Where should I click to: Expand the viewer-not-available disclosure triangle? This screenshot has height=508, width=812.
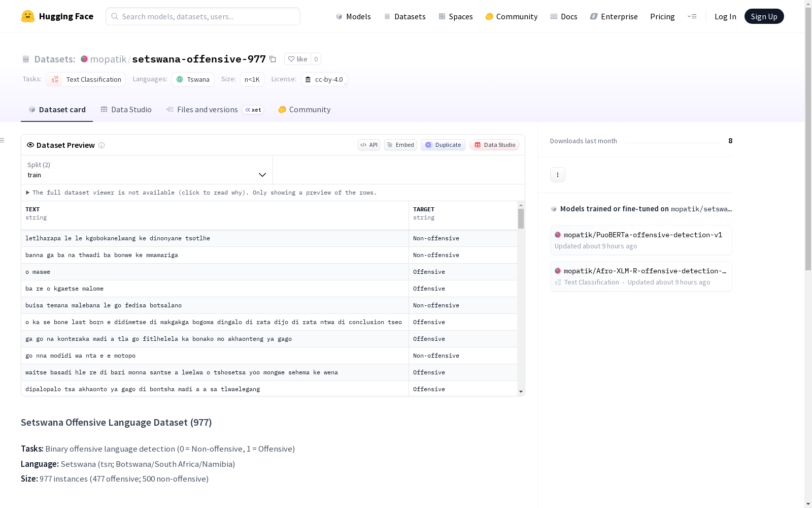(x=28, y=193)
